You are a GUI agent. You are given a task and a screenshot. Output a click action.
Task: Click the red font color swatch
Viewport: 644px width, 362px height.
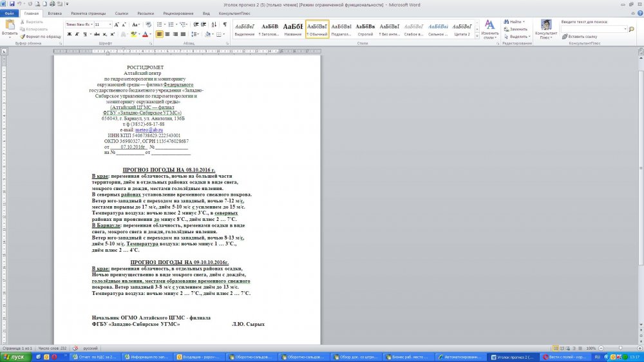tap(146, 34)
